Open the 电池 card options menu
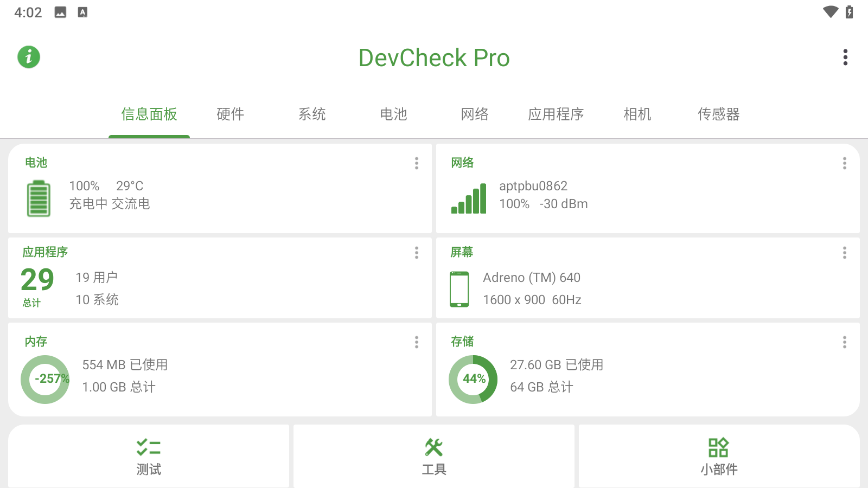Viewport: 868px width, 488px height. pos(416,163)
